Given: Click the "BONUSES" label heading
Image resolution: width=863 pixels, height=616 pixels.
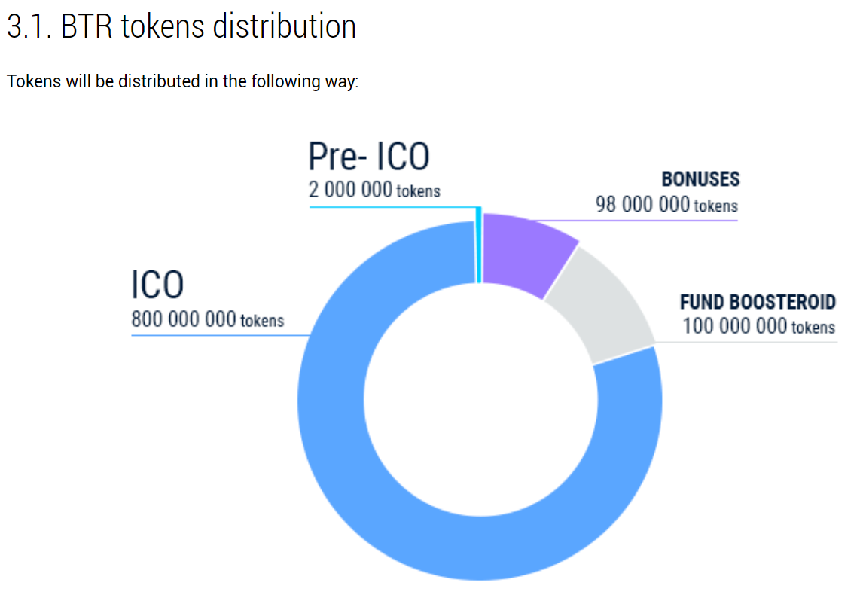Looking at the screenshot, I should click(700, 179).
